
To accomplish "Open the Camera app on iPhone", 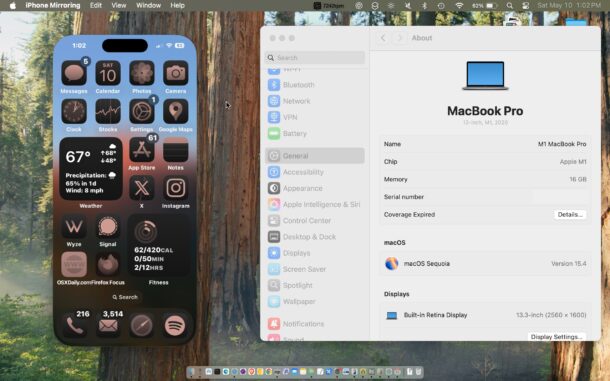I will [x=175, y=73].
